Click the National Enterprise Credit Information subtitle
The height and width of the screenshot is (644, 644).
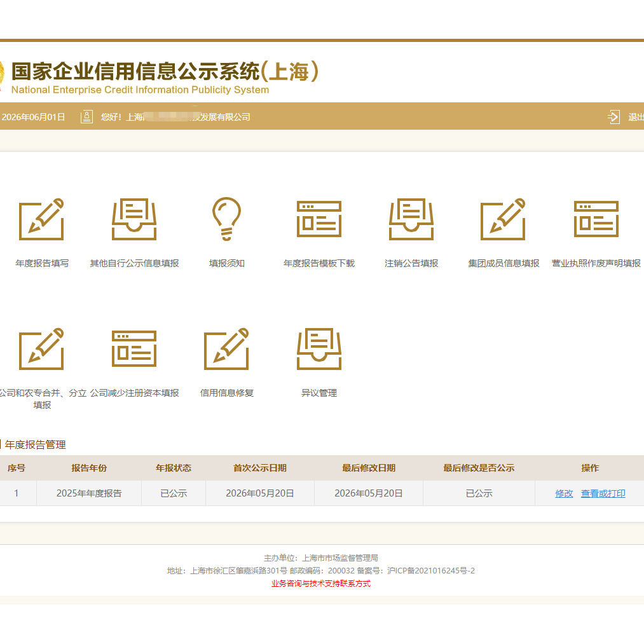140,90
